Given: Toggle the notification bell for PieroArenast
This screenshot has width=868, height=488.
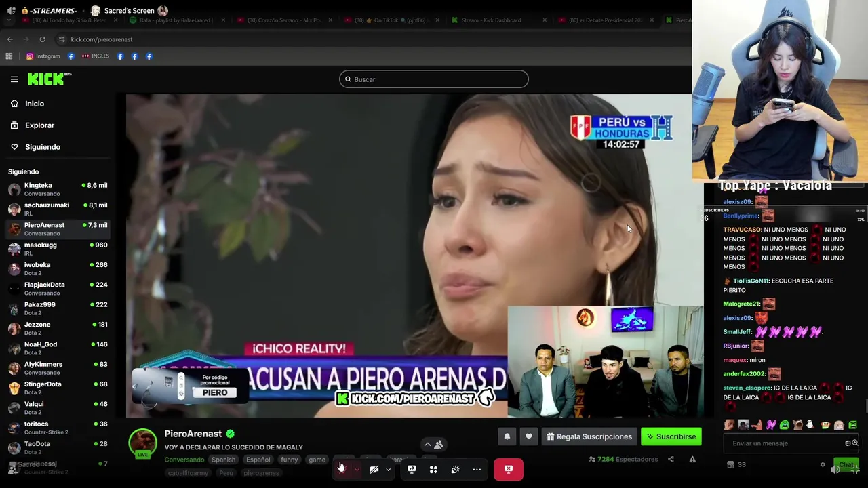Looking at the screenshot, I should point(507,436).
